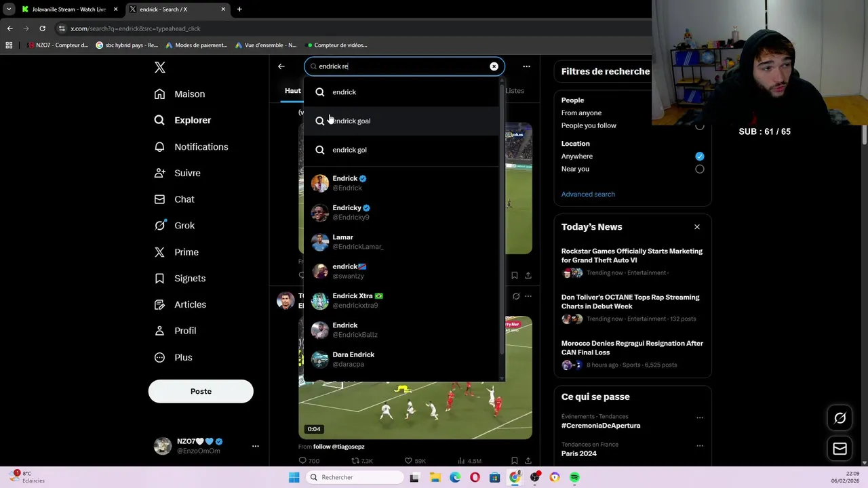Open Prime subscription page
The height and width of the screenshot is (488, 868).
pos(176,252)
